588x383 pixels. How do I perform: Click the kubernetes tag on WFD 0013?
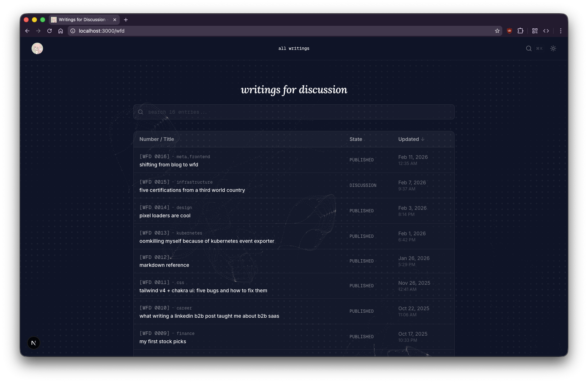tap(189, 233)
